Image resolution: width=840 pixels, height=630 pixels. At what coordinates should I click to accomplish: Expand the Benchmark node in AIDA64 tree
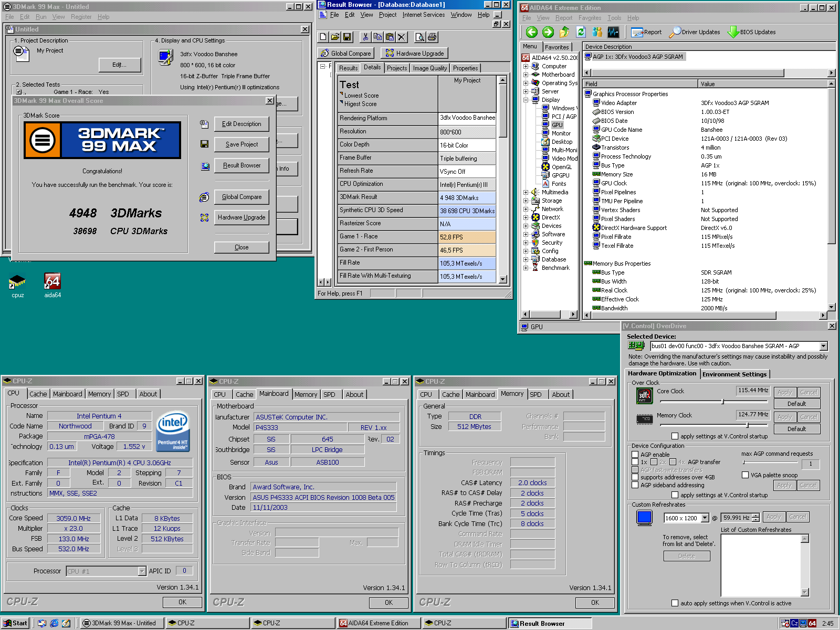526,268
